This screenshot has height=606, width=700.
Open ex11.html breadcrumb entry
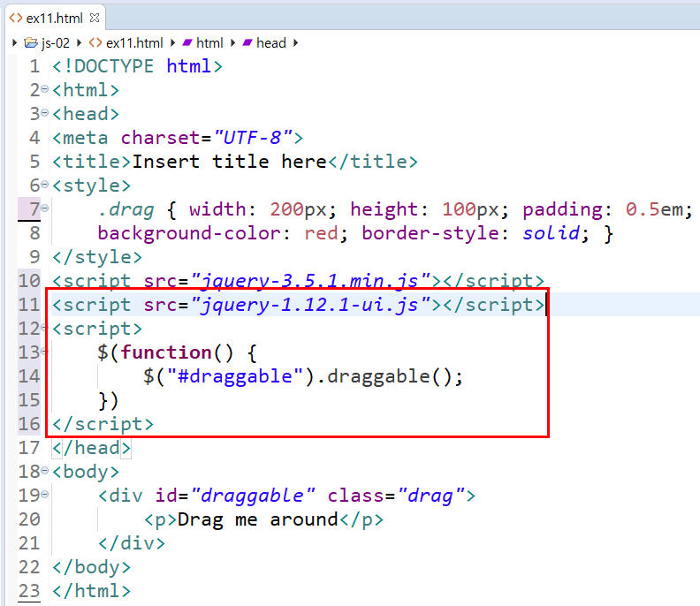pos(134,42)
